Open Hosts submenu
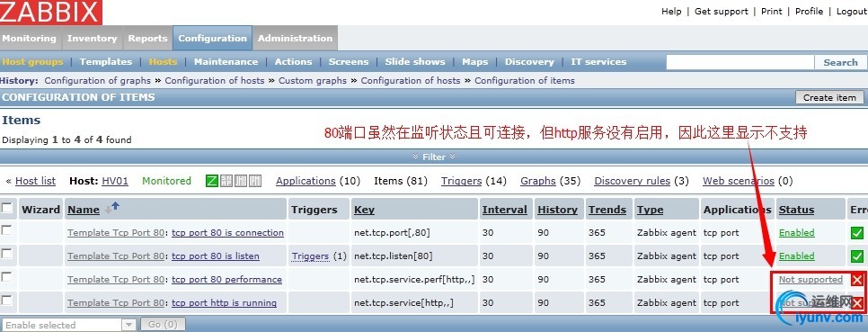This screenshot has width=868, height=332. point(163,61)
